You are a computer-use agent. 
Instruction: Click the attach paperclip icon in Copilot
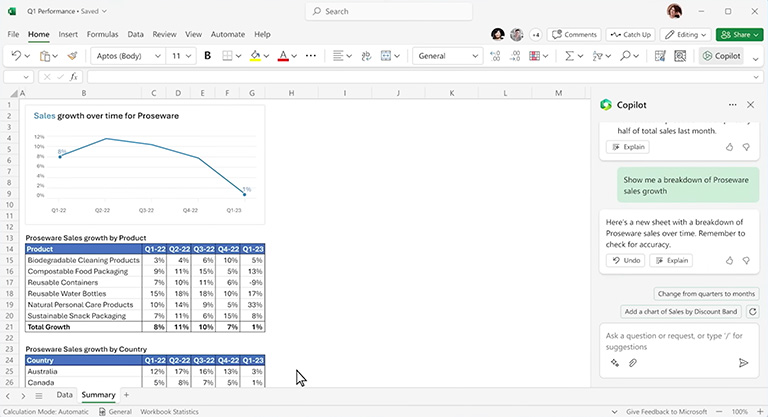(633, 363)
